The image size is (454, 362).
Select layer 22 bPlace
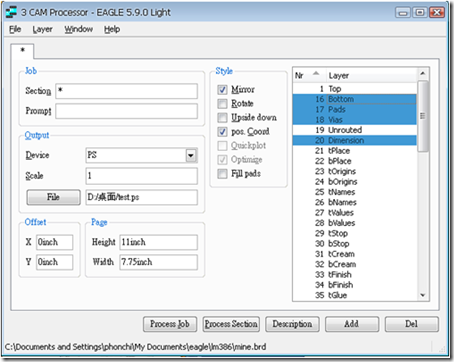coord(355,161)
